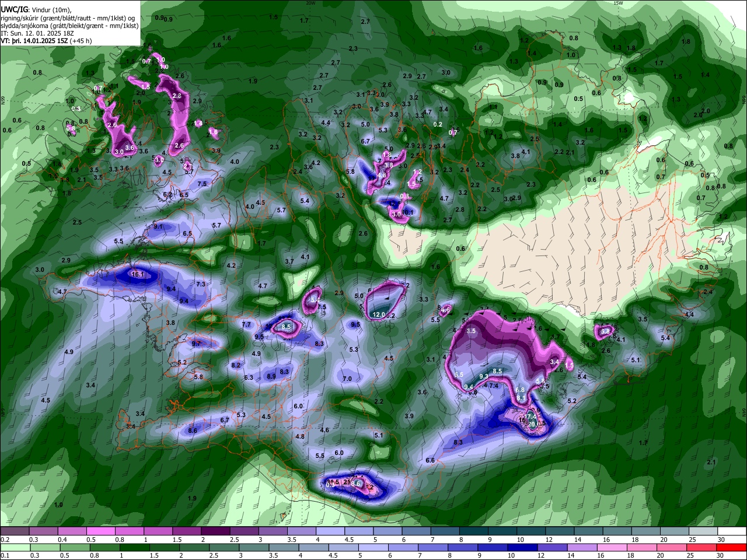Click the 20W longitude label
The image size is (747, 560).
coord(310,3)
